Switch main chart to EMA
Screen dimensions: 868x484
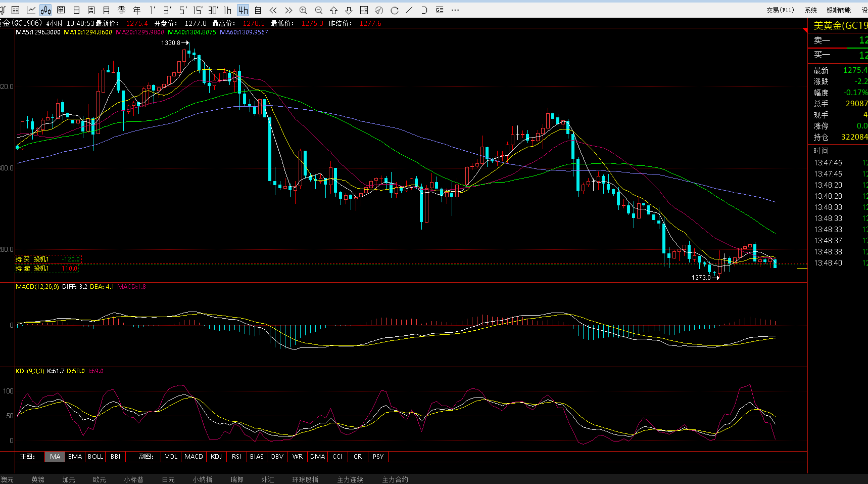75,457
